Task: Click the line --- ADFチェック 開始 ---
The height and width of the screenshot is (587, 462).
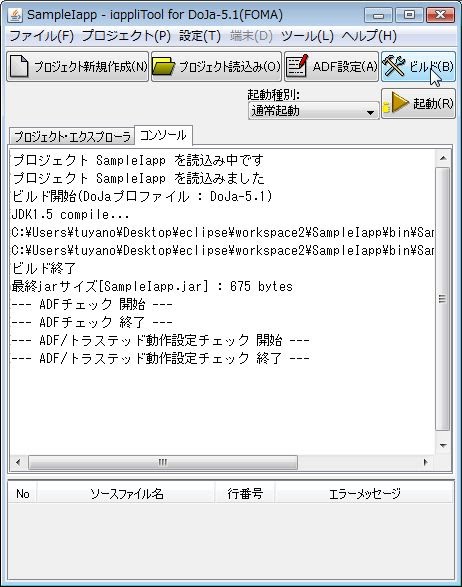Action: [92, 304]
